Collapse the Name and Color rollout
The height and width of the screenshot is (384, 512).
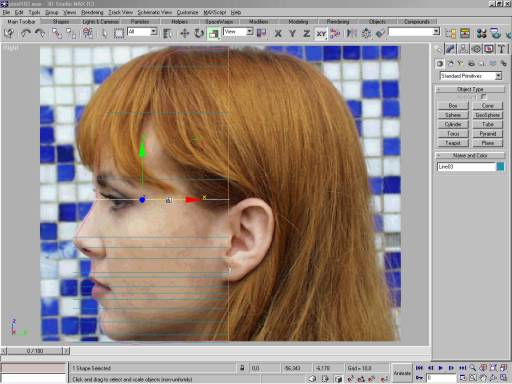(470, 156)
